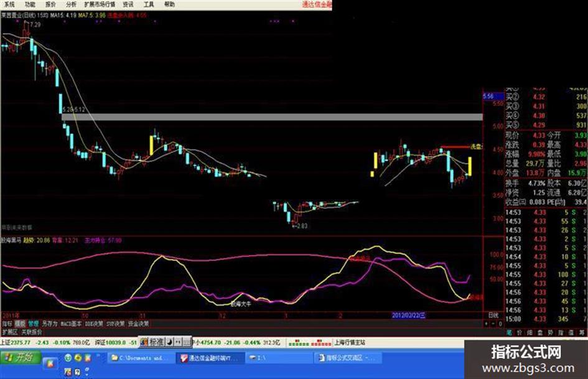Click the large colorful quick launch icon
Image resolution: width=588 pixels, height=379 pixels.
pos(50,362)
